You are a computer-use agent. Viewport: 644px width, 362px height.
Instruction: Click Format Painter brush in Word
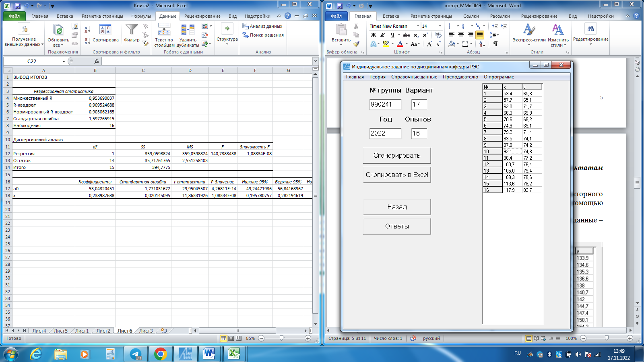point(356,44)
